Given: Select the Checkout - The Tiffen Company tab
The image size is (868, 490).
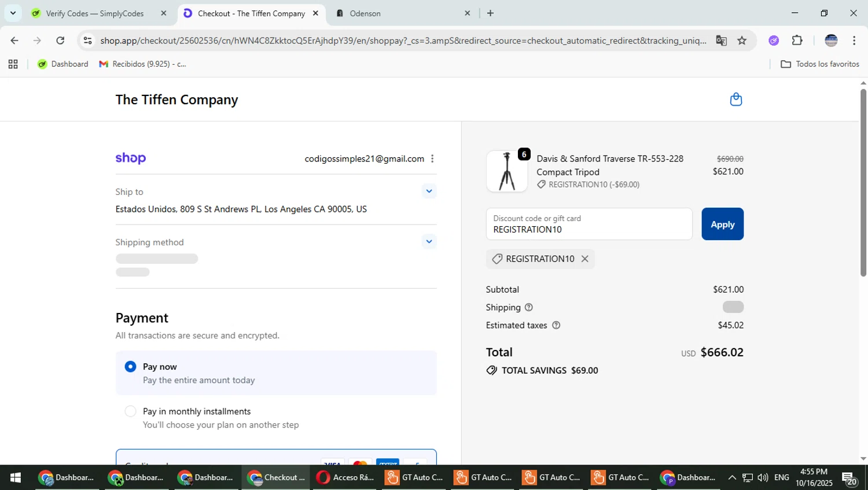Looking at the screenshot, I should (251, 13).
